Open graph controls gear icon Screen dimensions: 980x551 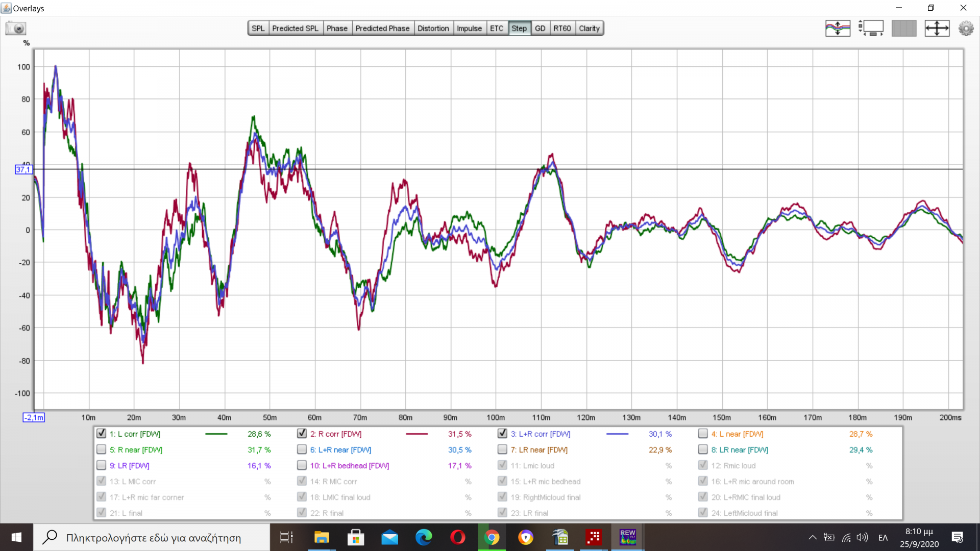[x=966, y=28]
